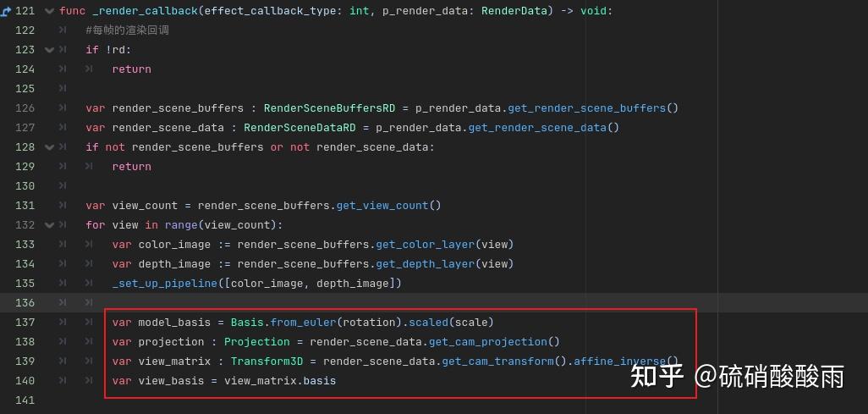Fold the 'if !rd:' block at line 123

pos(49,50)
